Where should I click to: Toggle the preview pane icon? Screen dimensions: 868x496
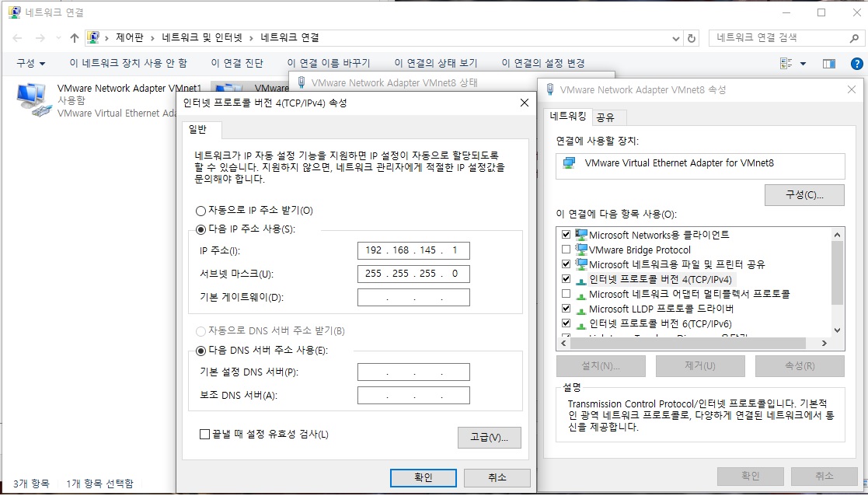click(828, 64)
